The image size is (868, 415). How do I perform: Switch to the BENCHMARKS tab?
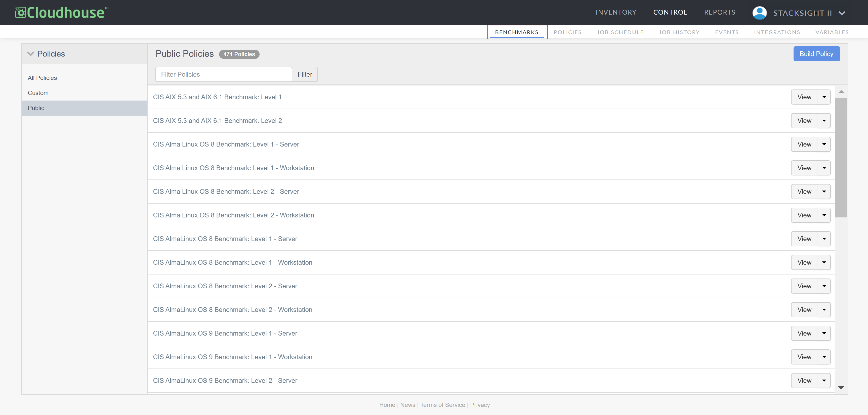(x=517, y=32)
